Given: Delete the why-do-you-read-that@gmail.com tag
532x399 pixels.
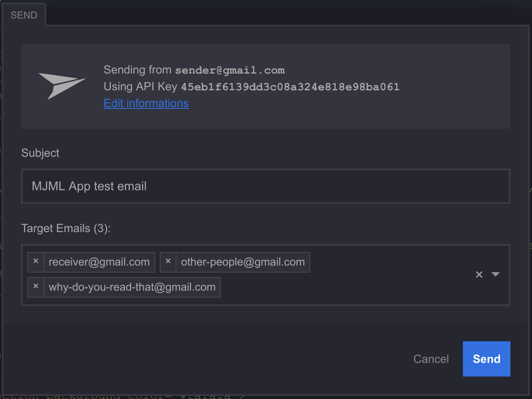Looking at the screenshot, I should click(36, 287).
